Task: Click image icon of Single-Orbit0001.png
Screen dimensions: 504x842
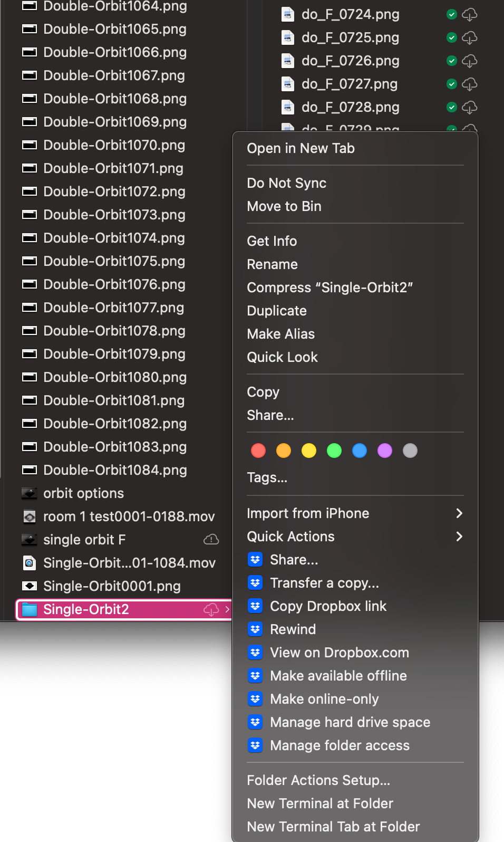Action: [x=30, y=586]
